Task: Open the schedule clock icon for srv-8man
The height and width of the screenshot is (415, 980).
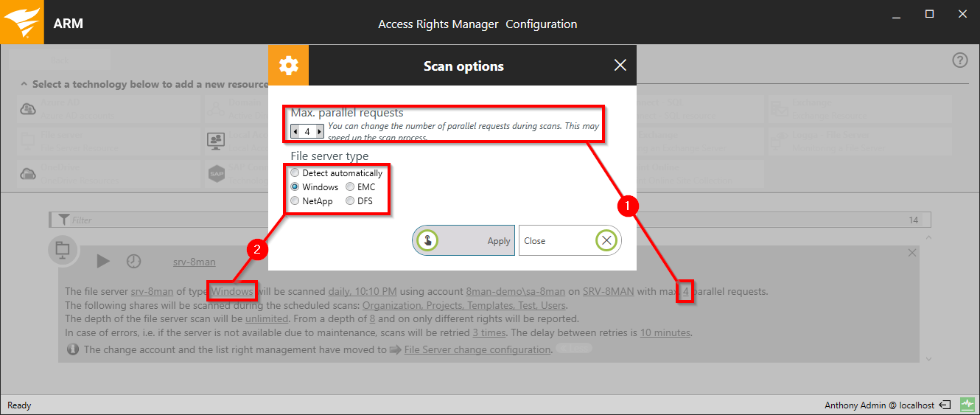Action: [x=133, y=261]
